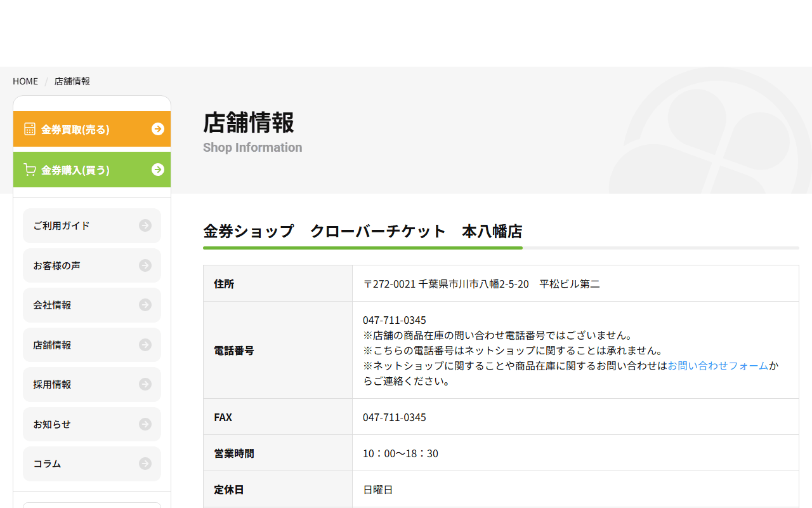This screenshot has height=508, width=812.
Task: Click the 営業時間 table header cell
Action: (x=278, y=453)
